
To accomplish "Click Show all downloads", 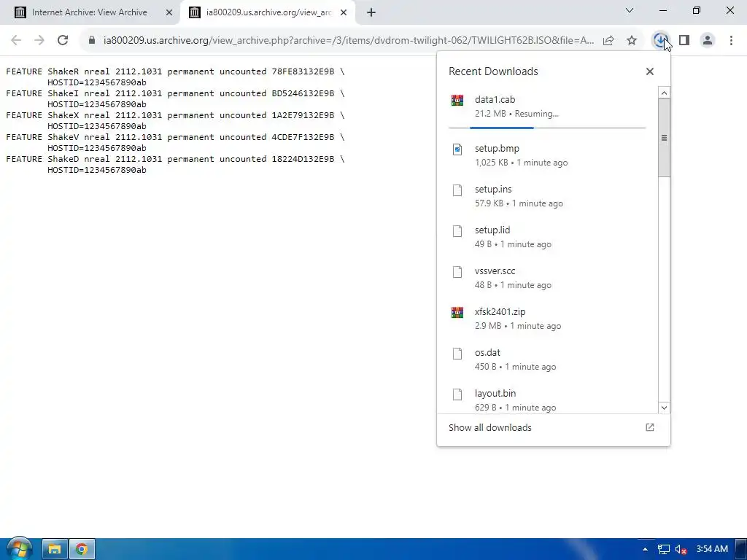I will pyautogui.click(x=489, y=427).
